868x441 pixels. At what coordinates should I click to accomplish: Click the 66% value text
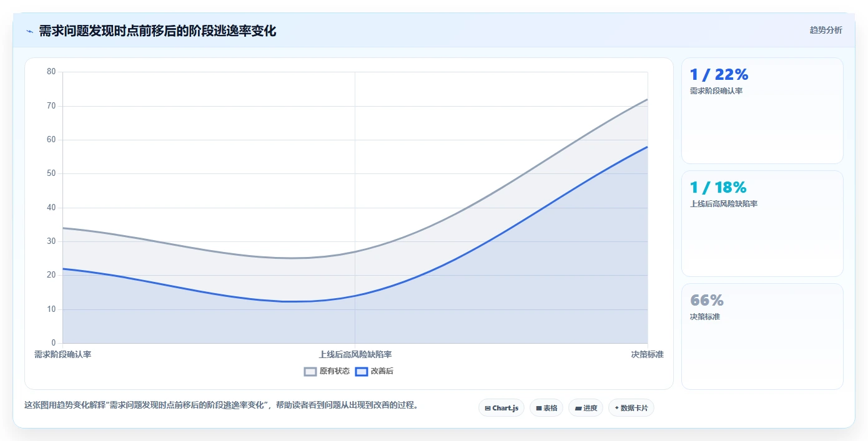tap(707, 301)
